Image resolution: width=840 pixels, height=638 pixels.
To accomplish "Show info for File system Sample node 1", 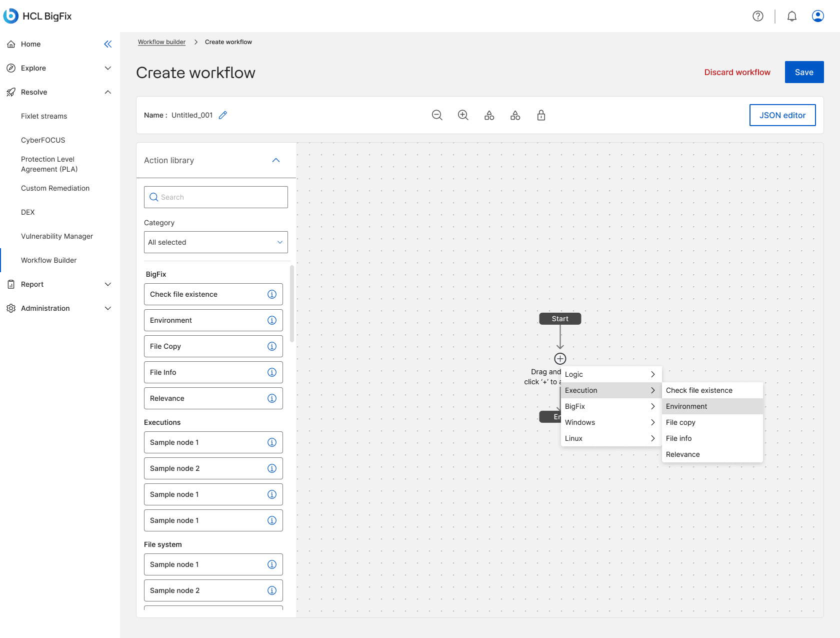I will [x=272, y=564].
